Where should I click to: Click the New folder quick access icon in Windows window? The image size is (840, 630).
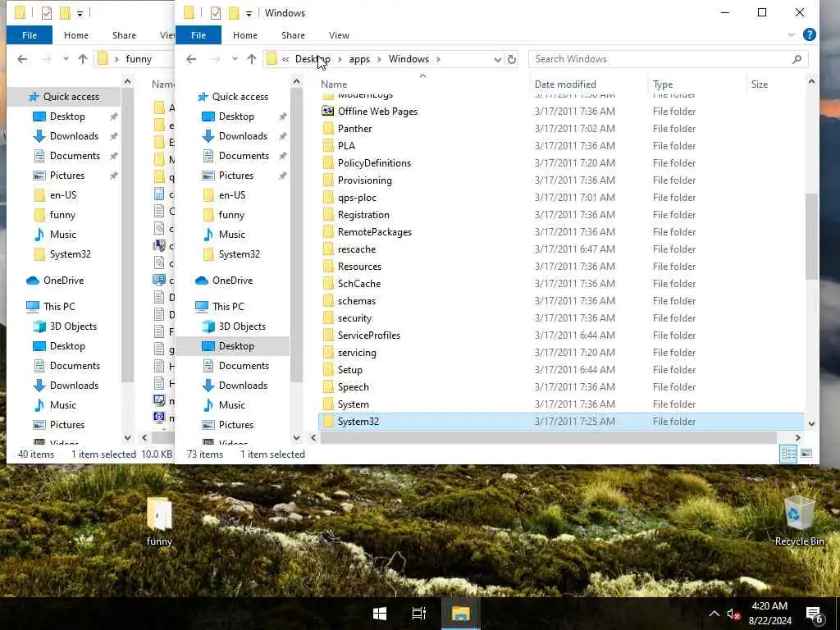[x=234, y=13]
